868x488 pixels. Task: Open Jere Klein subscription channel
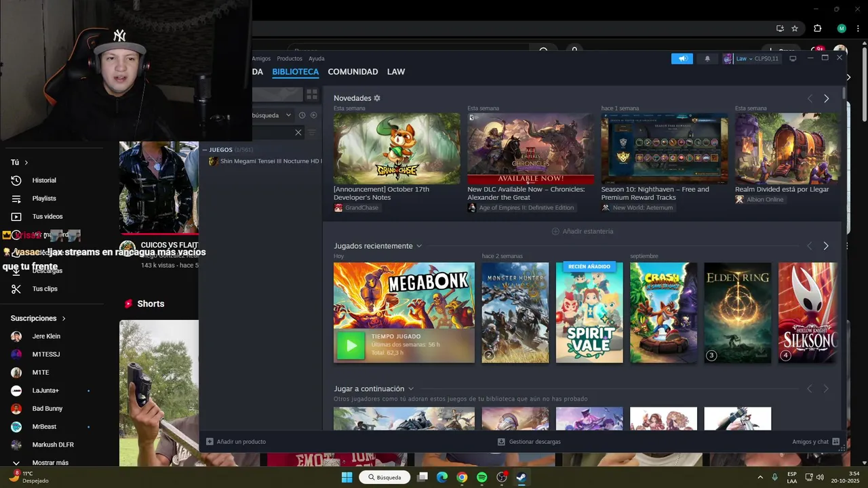coord(46,336)
